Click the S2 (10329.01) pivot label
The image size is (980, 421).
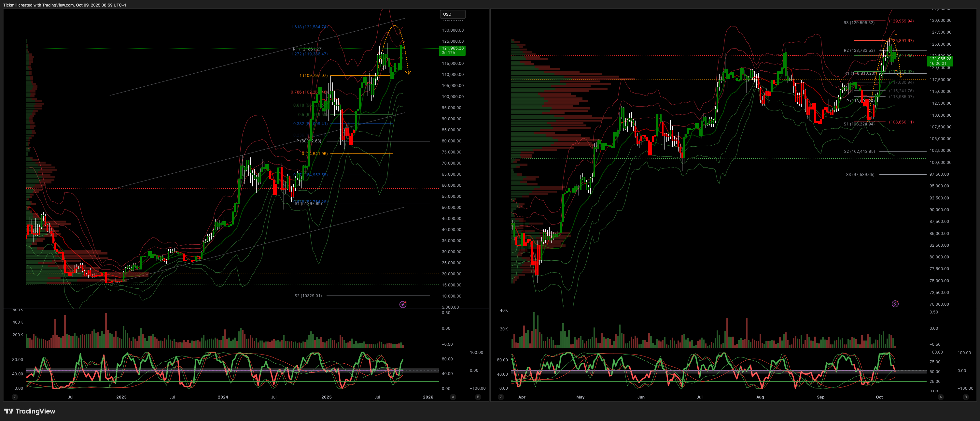coord(308,296)
